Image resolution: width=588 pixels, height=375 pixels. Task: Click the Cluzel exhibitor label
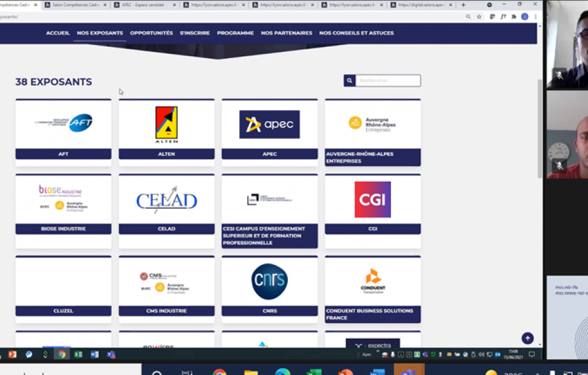pyautogui.click(x=63, y=311)
